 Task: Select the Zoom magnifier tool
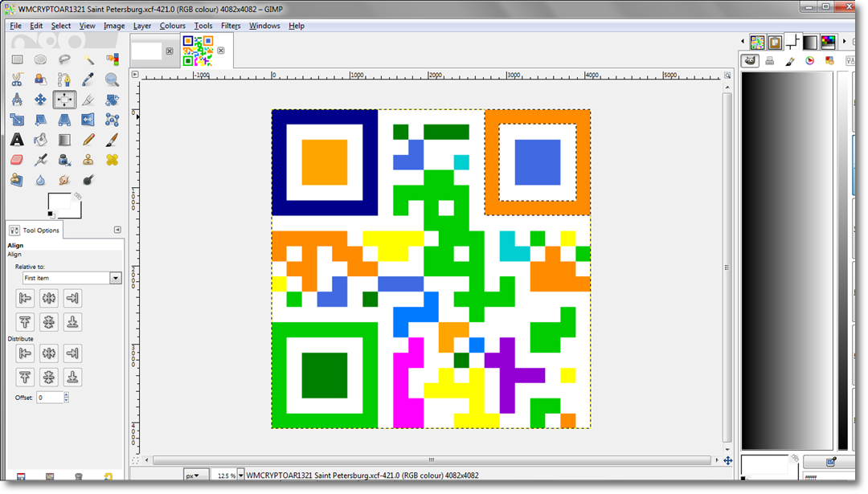pyautogui.click(x=112, y=80)
